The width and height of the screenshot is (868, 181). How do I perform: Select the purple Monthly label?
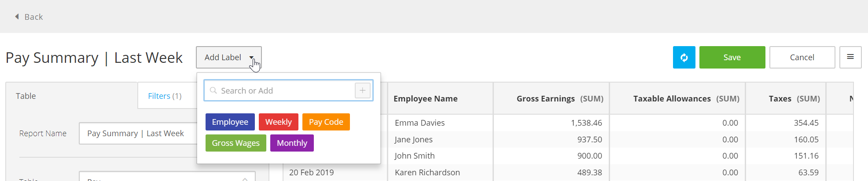point(292,143)
